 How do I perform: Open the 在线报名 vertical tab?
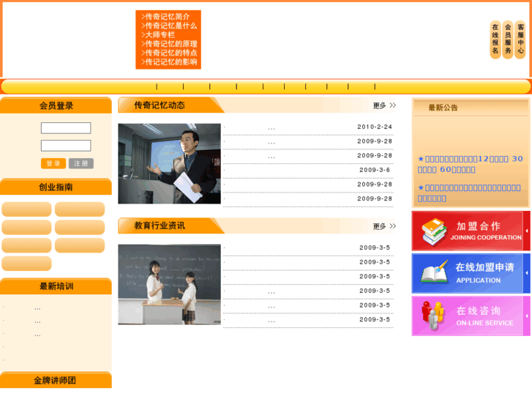[x=495, y=40]
